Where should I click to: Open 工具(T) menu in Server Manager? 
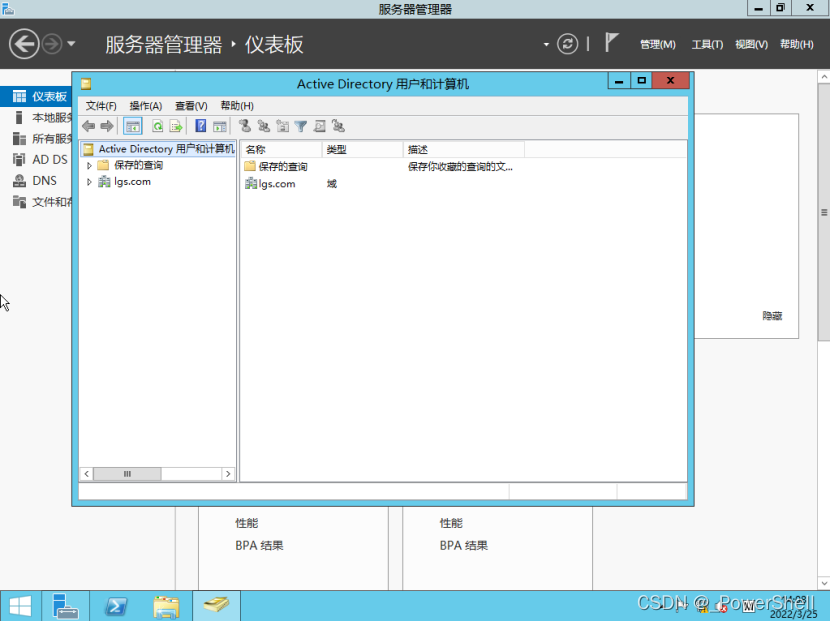coord(707,44)
